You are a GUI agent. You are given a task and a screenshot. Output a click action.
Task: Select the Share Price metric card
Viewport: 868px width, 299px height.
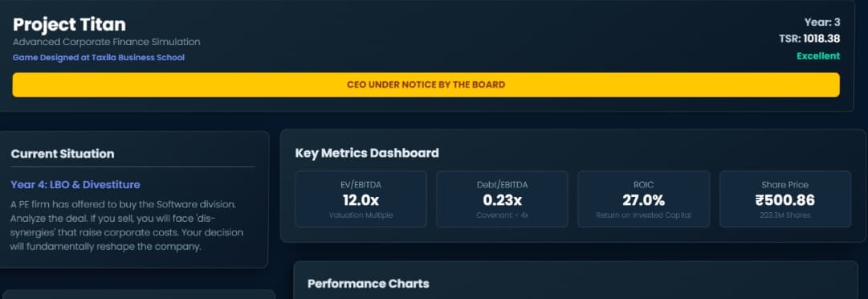pyautogui.click(x=785, y=199)
